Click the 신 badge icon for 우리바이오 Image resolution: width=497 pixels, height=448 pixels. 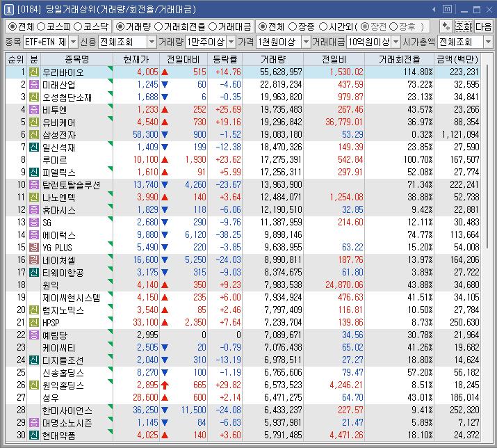[x=34, y=72]
